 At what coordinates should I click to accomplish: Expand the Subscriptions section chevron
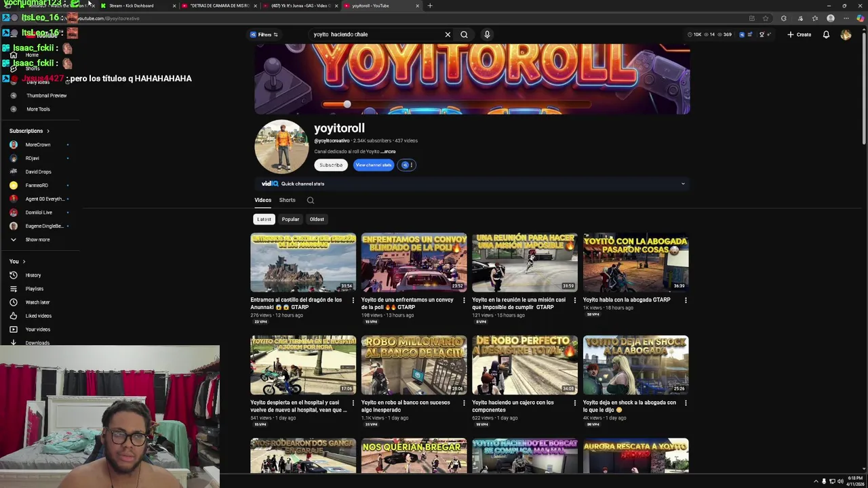pos(47,131)
